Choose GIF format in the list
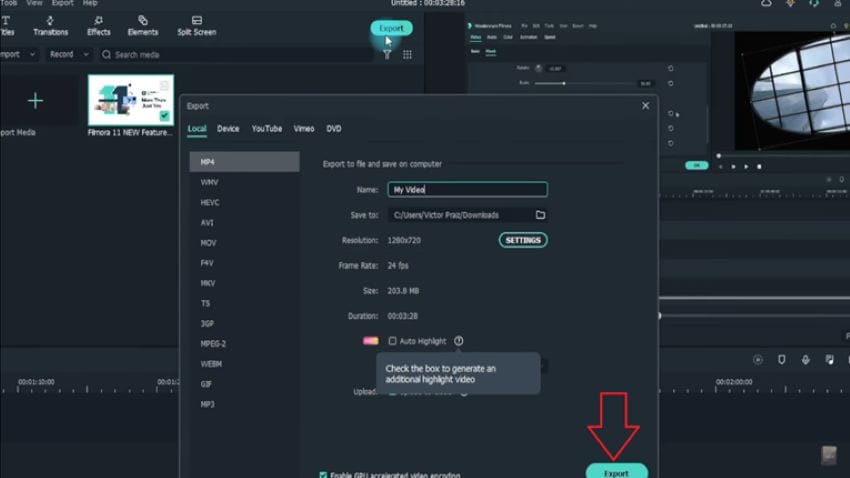Screen dimensions: 850x478 tap(244, 384)
